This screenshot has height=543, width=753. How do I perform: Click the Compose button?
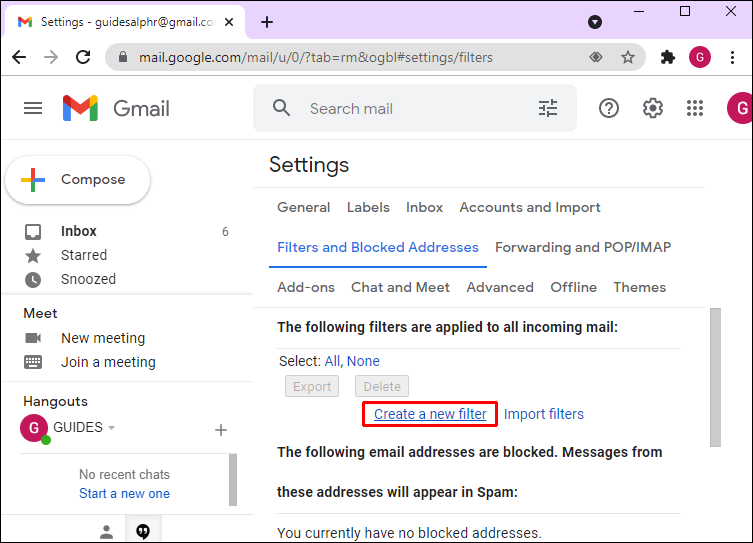pyautogui.click(x=77, y=180)
